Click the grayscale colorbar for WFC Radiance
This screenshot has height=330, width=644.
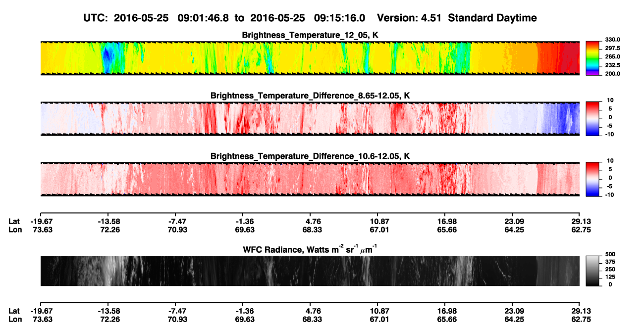(x=593, y=271)
